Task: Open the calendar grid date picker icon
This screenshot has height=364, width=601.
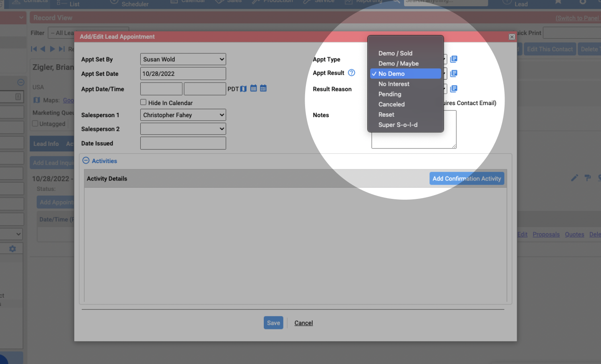Action: pyautogui.click(x=253, y=88)
